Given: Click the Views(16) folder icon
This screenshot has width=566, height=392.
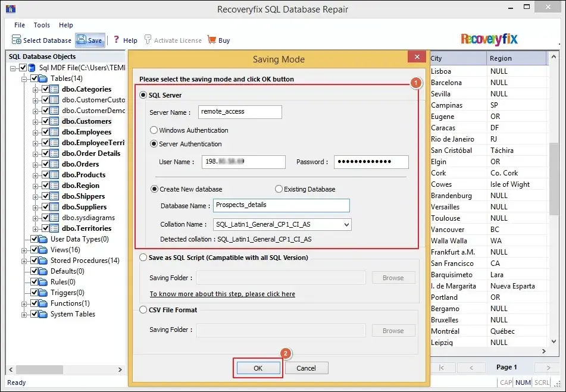Looking at the screenshot, I should pyautogui.click(x=43, y=250).
